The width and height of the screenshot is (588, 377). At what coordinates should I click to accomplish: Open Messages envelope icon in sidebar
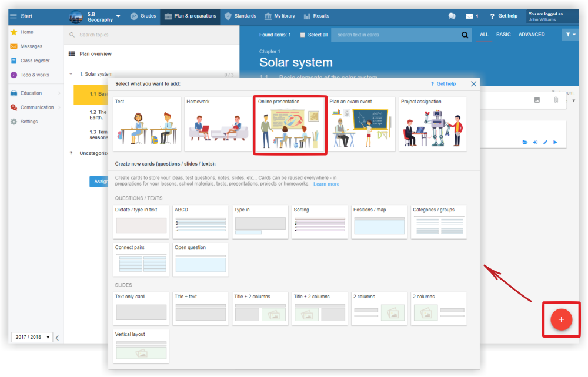coord(14,46)
